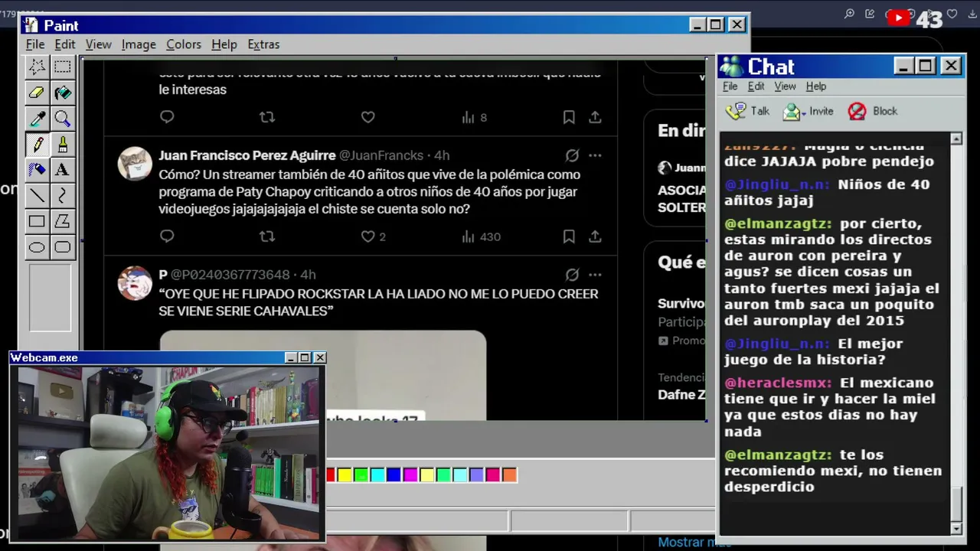Click the Block icon in Chat toolbar
The width and height of the screenshot is (980, 551).
[x=857, y=112]
